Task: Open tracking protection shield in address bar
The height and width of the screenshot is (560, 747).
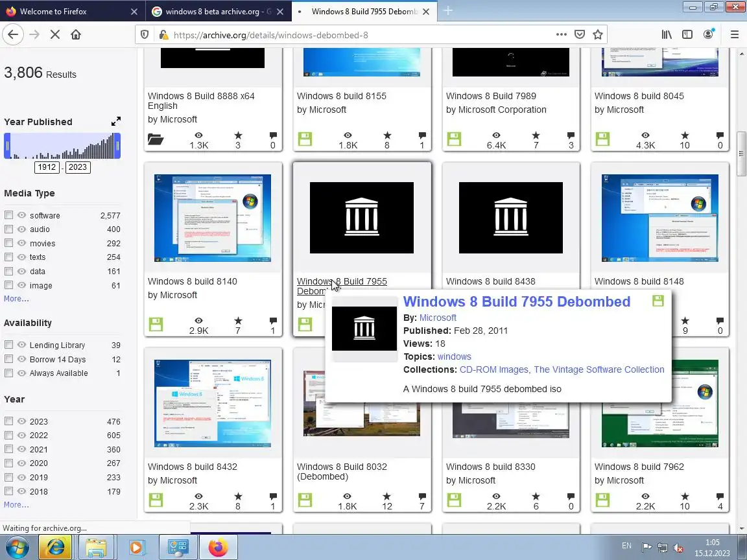Action: [145, 35]
